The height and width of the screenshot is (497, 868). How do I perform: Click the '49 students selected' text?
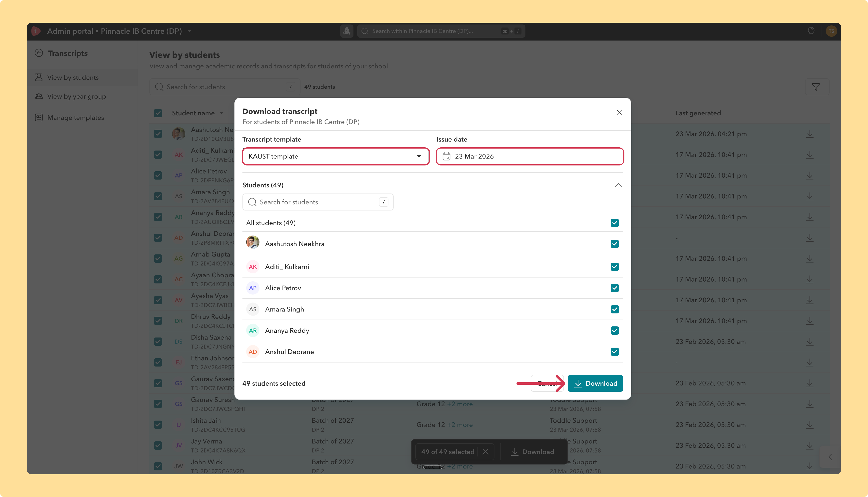tap(274, 383)
